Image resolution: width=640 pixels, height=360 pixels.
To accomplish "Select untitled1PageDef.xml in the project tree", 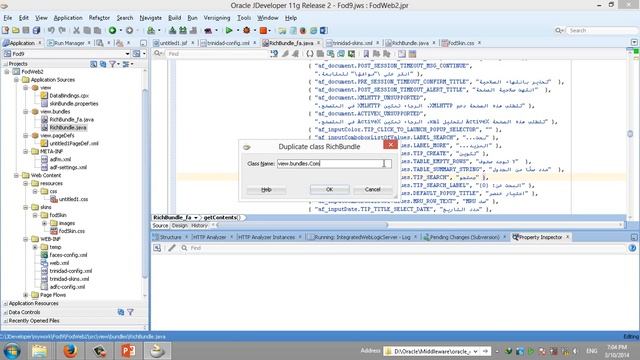I will click(x=73, y=144).
